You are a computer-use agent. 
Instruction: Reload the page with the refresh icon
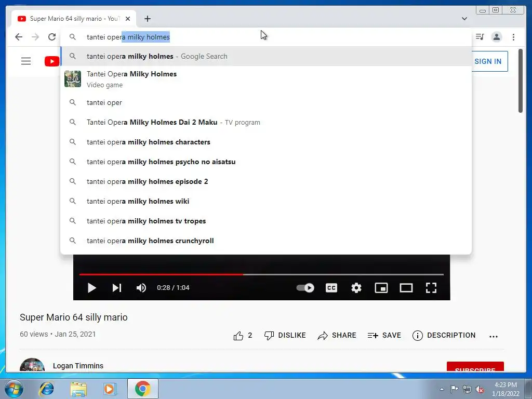52,37
